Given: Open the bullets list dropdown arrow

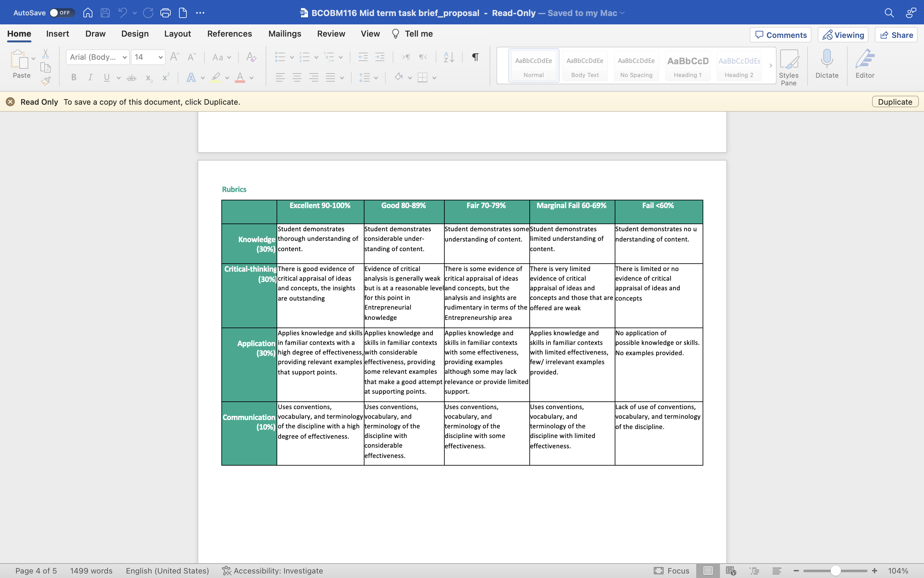Looking at the screenshot, I should pos(292,57).
